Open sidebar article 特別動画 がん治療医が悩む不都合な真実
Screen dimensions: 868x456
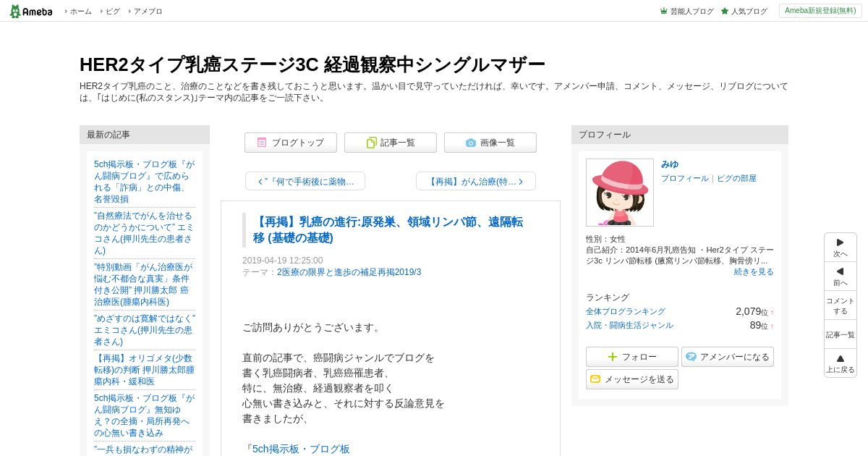point(142,284)
